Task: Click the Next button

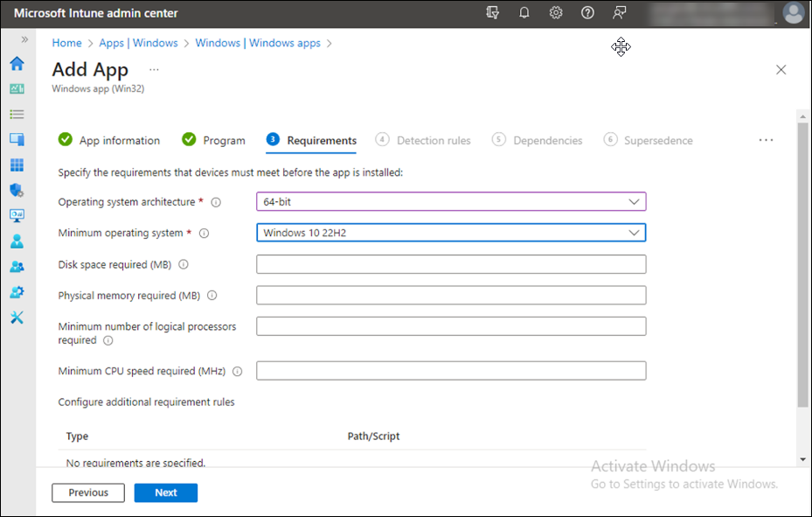Action: coord(165,493)
